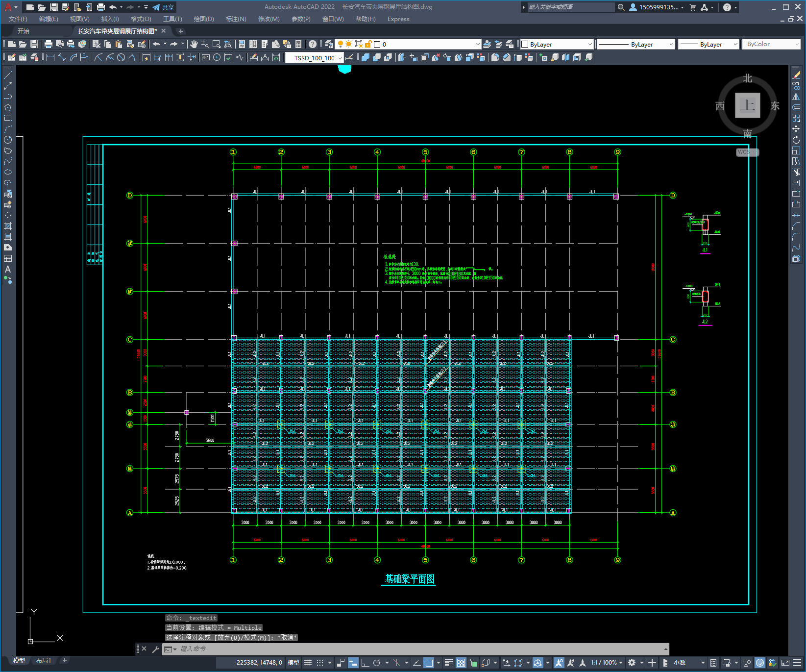This screenshot has width=806, height=672.
Task: Switch to the 布局1 layout tab
Action: (44, 661)
